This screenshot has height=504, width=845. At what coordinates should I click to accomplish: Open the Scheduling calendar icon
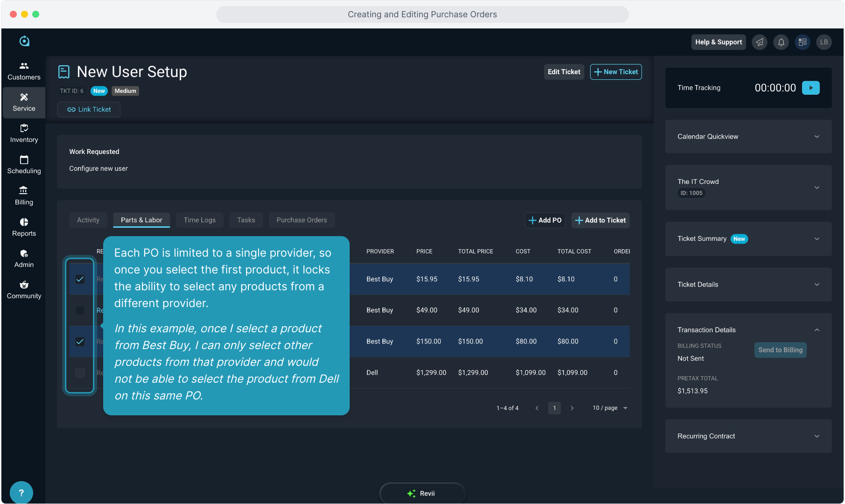[24, 160]
